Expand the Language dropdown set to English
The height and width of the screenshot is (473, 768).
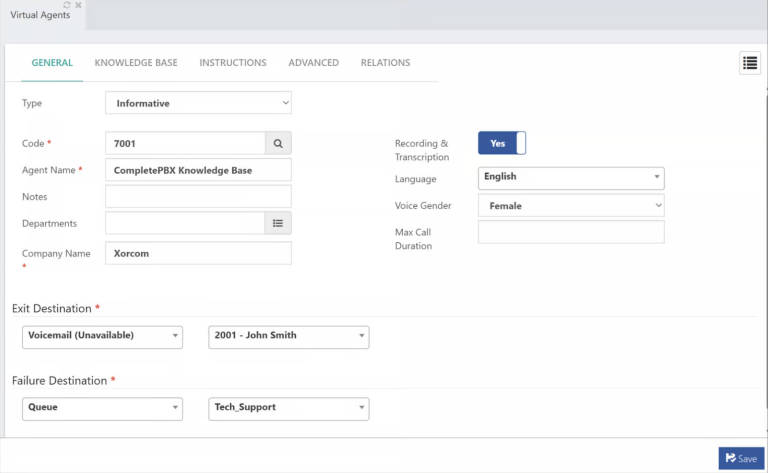click(570, 177)
